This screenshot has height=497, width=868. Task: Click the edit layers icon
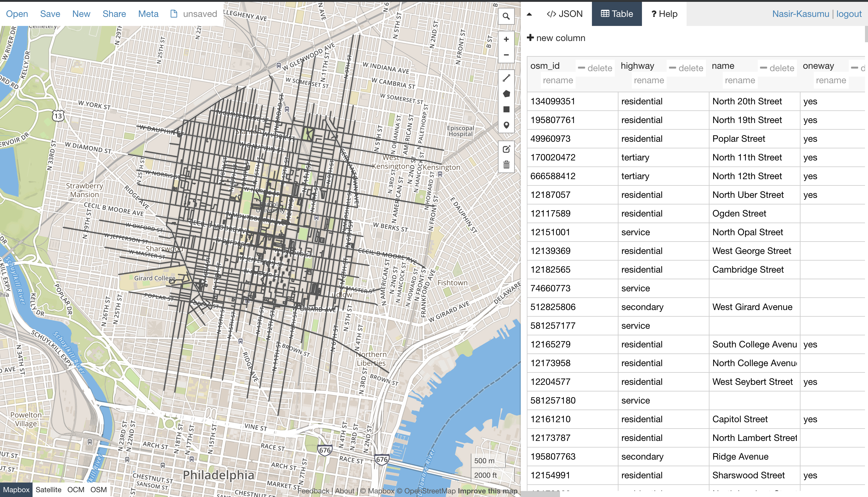coord(506,149)
